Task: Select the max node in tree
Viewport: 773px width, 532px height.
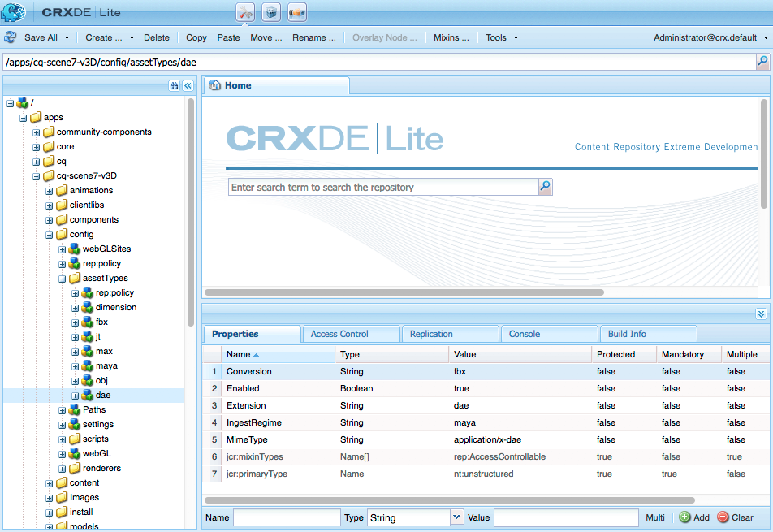Action: [104, 351]
